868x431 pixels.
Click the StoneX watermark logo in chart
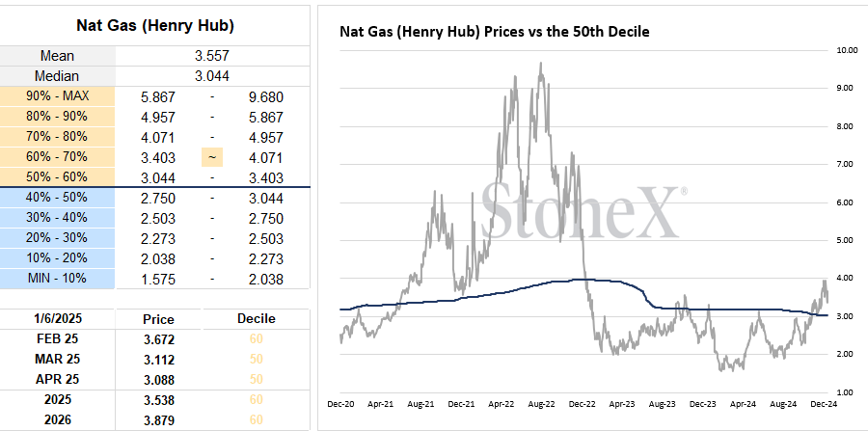tap(583, 211)
